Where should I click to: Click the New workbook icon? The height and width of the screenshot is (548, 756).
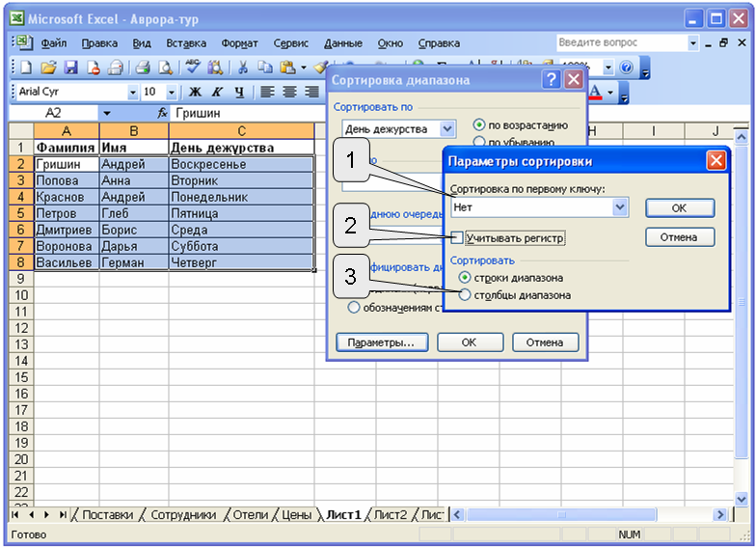coord(25,68)
